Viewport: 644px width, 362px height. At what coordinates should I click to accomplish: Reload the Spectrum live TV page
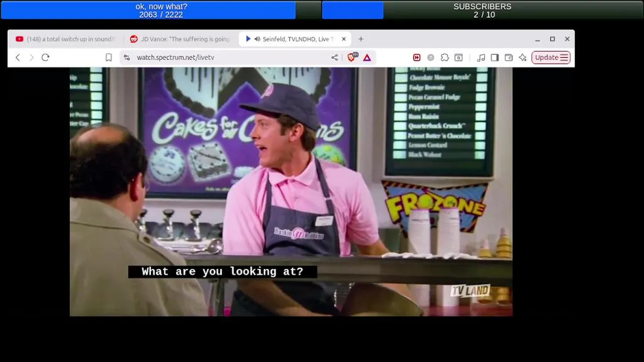point(45,57)
